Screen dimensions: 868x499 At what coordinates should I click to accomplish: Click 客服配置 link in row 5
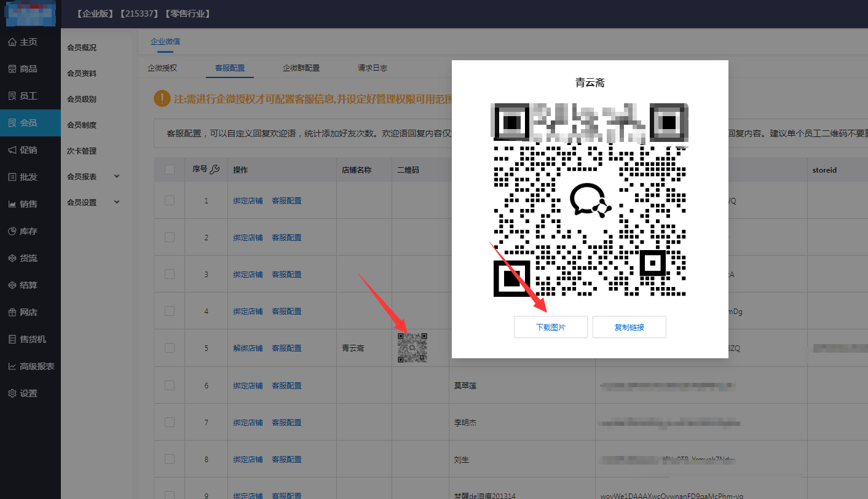pyautogui.click(x=287, y=348)
